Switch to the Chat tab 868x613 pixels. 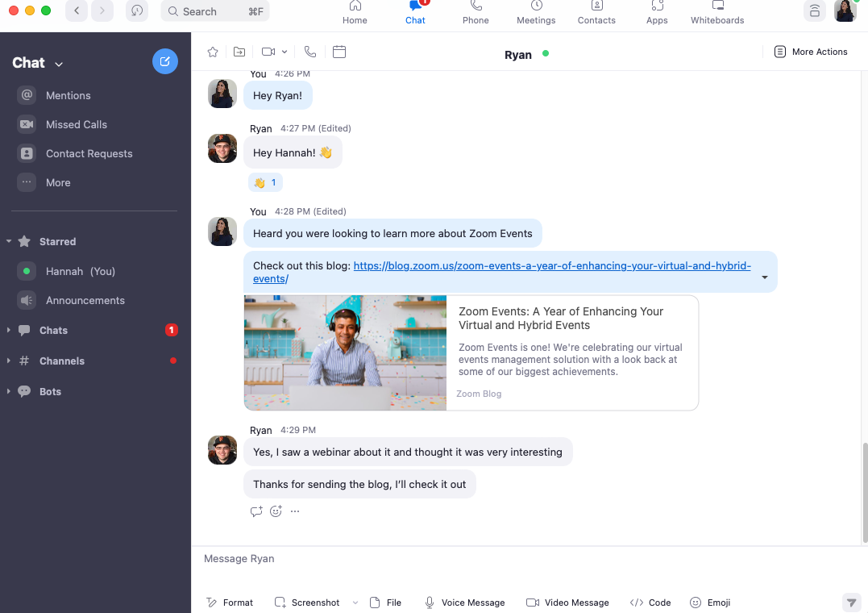pos(415,13)
